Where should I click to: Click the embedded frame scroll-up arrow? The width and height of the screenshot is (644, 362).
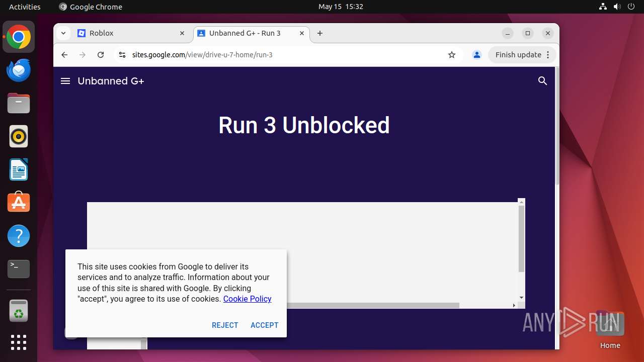pos(521,202)
